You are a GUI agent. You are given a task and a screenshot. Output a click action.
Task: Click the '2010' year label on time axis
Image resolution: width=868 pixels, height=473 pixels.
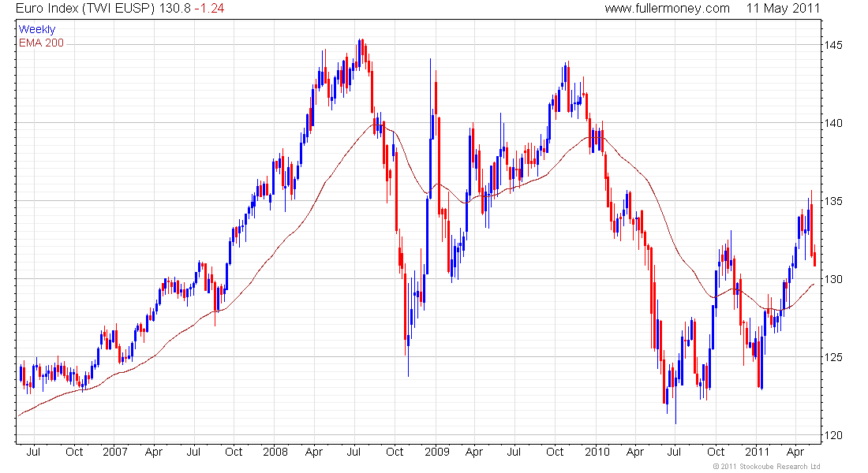[597, 452]
